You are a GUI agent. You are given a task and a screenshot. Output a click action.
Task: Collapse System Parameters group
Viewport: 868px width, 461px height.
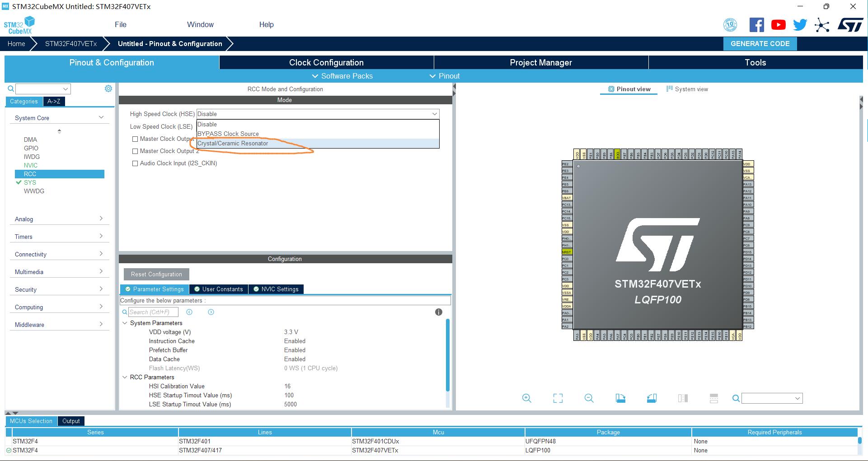point(125,323)
